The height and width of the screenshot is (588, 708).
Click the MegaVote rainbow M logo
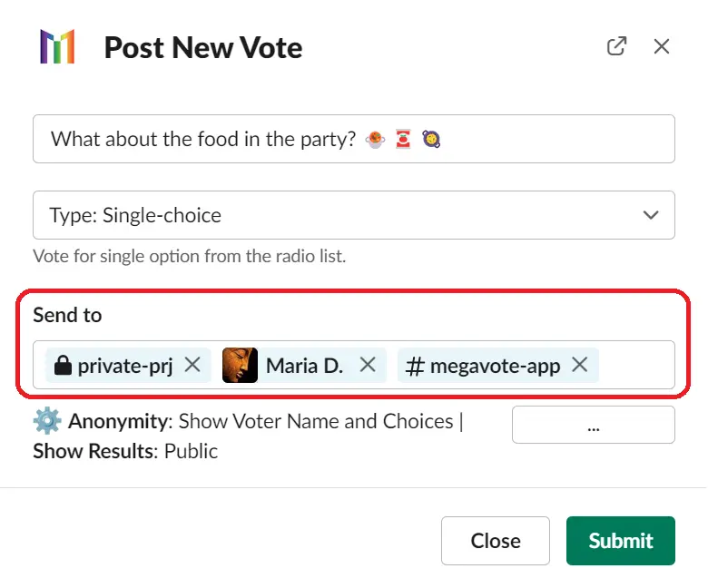(57, 46)
